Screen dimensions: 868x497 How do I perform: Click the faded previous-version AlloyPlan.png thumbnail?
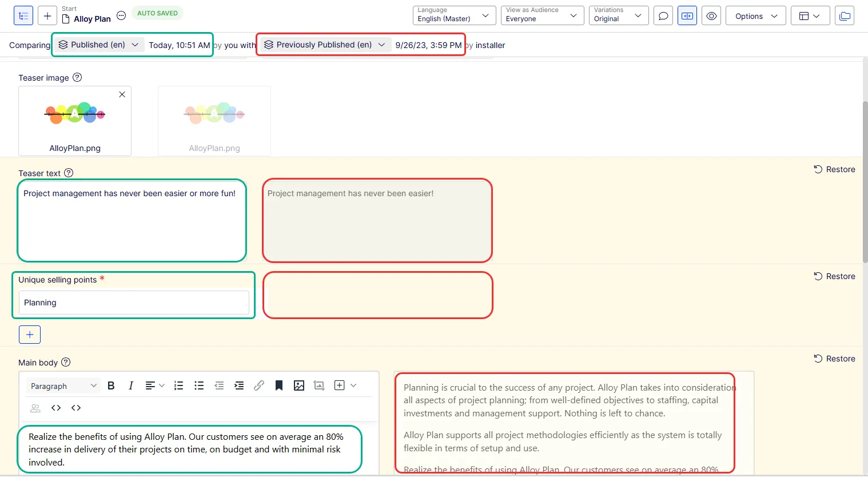pyautogui.click(x=214, y=121)
